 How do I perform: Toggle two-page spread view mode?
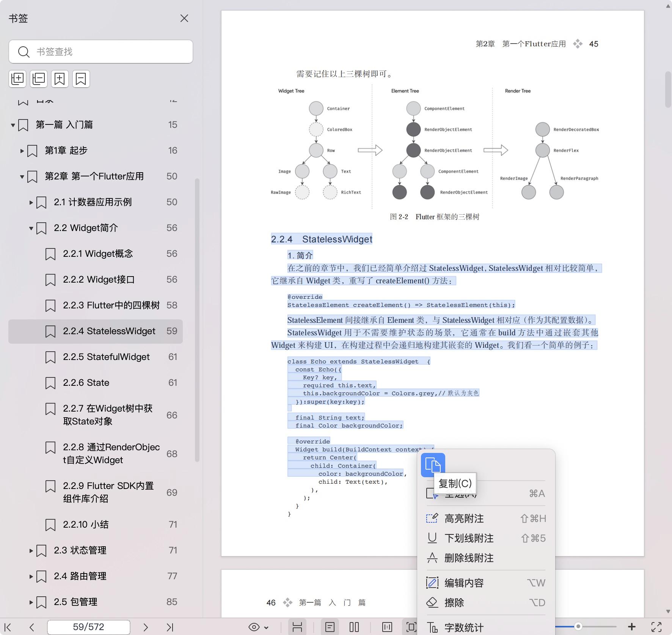tap(354, 627)
